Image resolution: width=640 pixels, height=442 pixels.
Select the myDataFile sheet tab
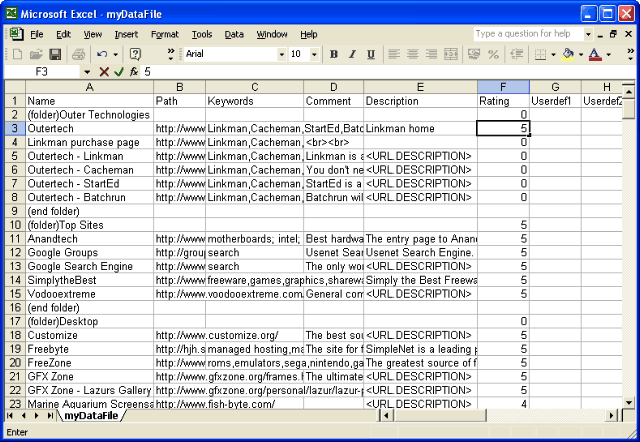(91, 415)
